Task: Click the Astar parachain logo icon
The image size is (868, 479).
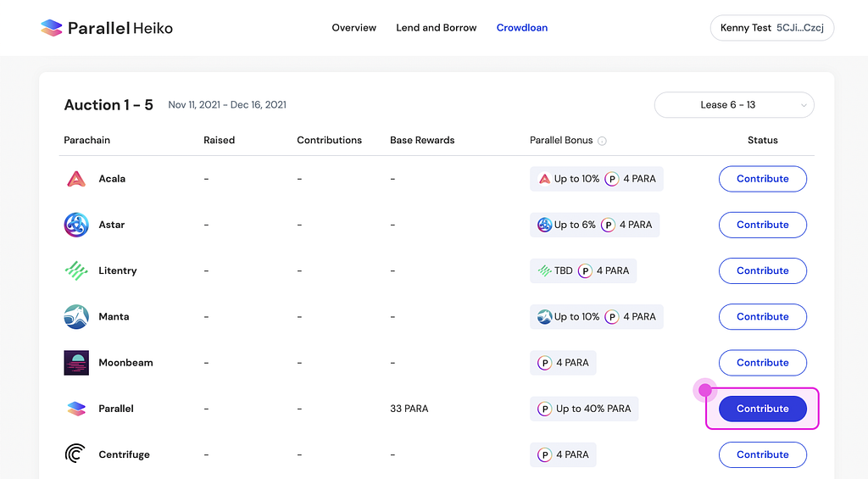Action: click(76, 225)
